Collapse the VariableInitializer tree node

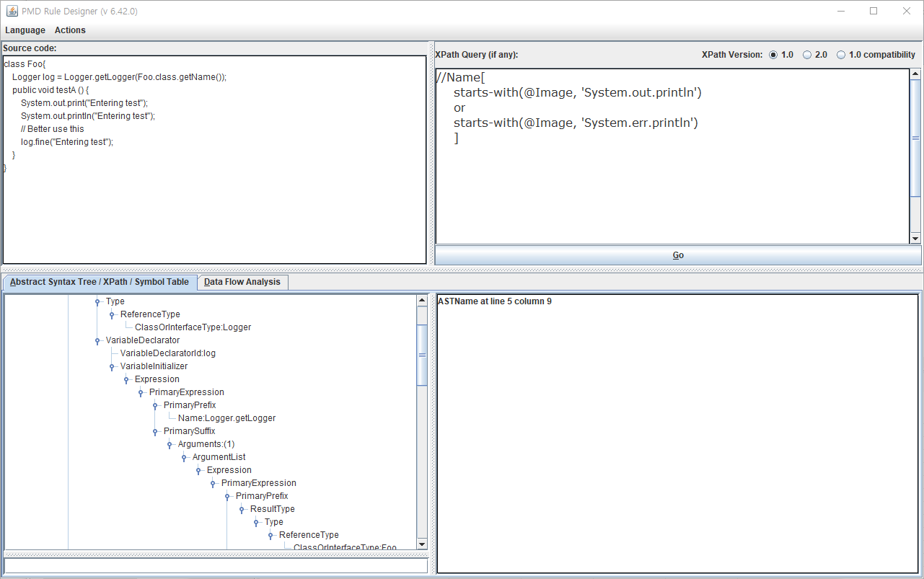coord(112,367)
